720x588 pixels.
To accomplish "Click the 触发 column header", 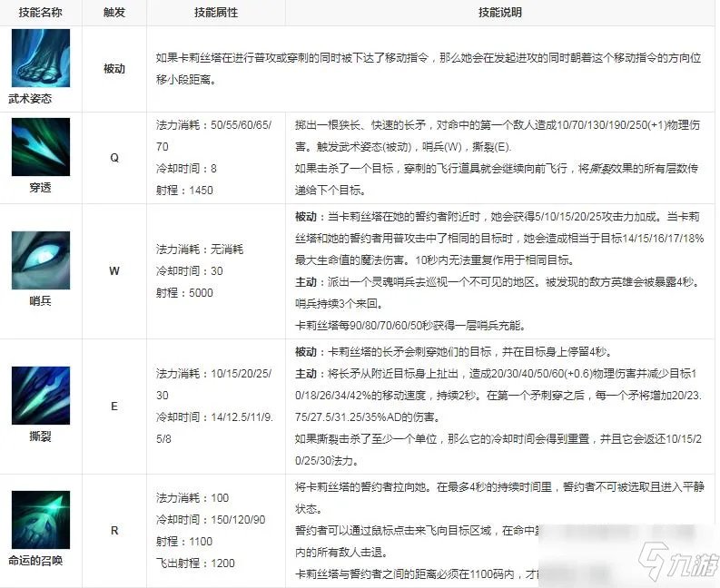I will 114,13.
